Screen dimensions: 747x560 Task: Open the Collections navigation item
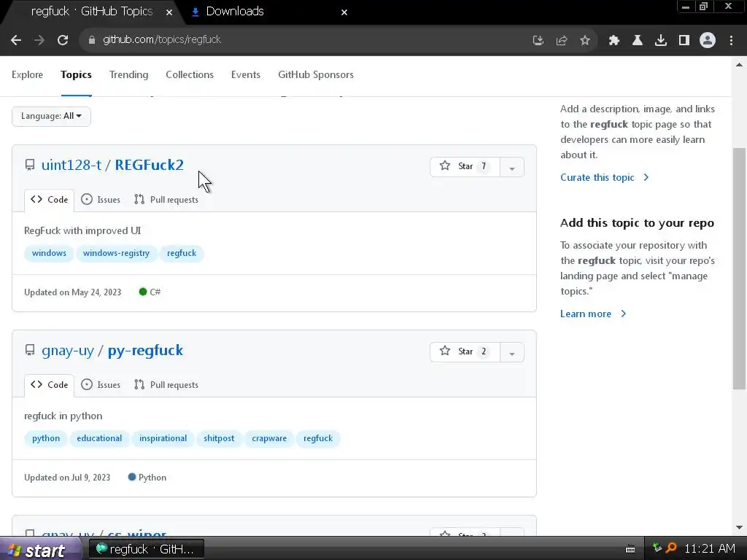(x=190, y=75)
